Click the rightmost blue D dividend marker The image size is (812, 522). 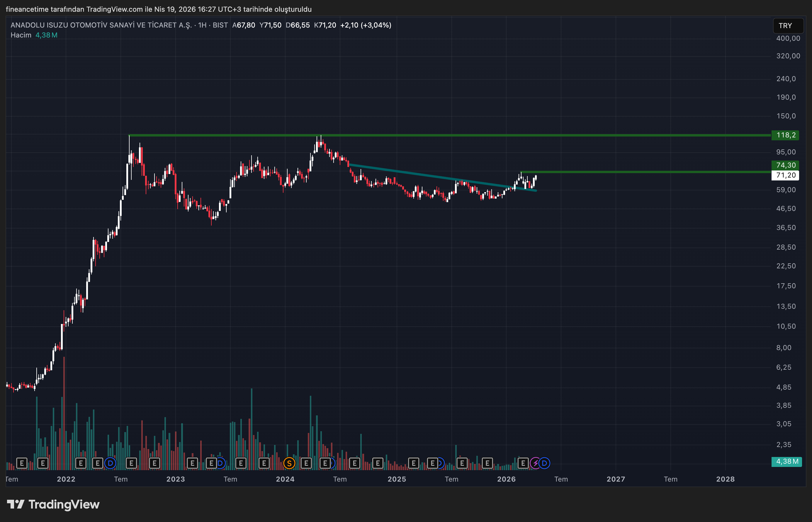click(x=544, y=463)
